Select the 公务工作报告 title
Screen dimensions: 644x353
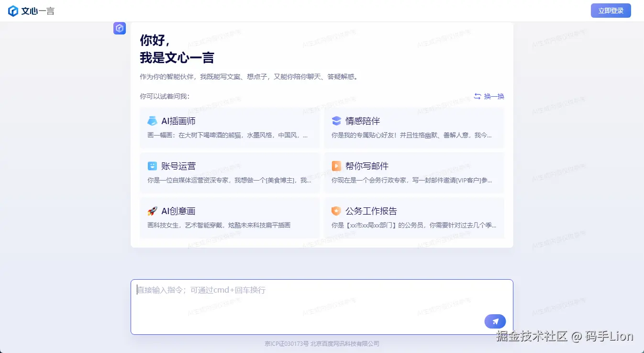coord(371,211)
